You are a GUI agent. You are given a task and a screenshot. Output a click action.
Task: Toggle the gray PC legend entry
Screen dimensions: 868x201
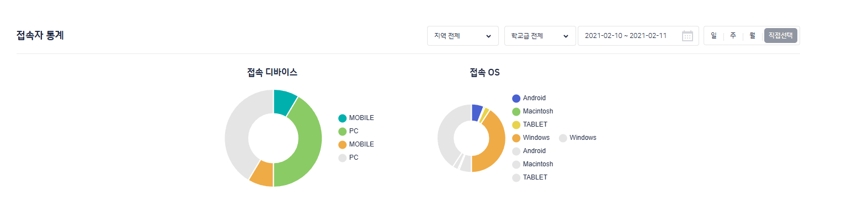tap(348, 157)
